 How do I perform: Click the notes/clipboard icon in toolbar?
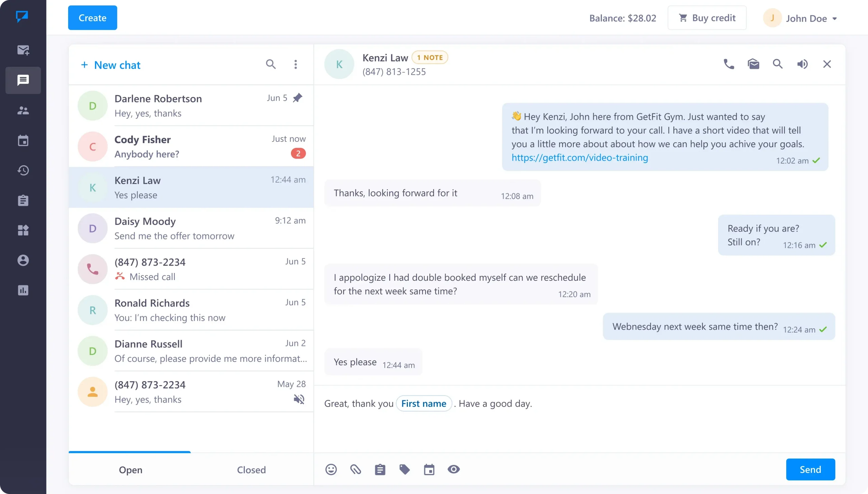tap(380, 470)
